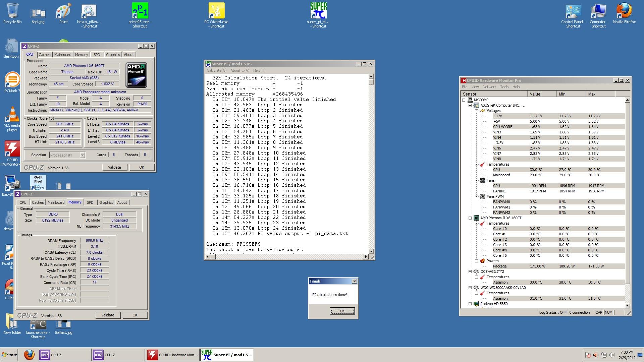Launch the launcher.exe shortcut icon

[x=38, y=328]
